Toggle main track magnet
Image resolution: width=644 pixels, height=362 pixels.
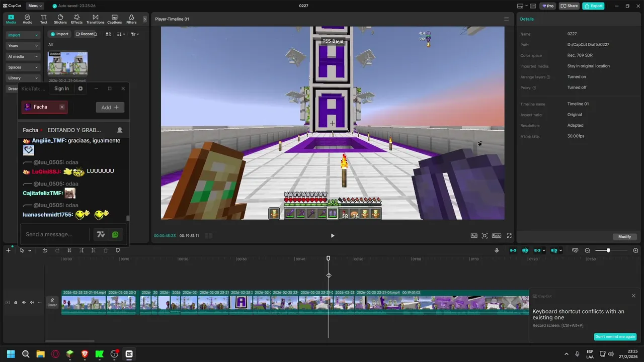tap(513, 250)
